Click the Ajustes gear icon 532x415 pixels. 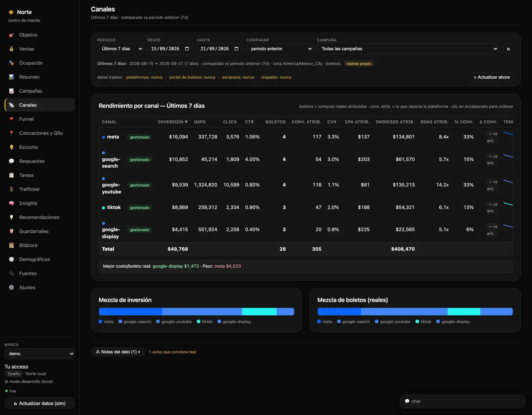(11, 288)
